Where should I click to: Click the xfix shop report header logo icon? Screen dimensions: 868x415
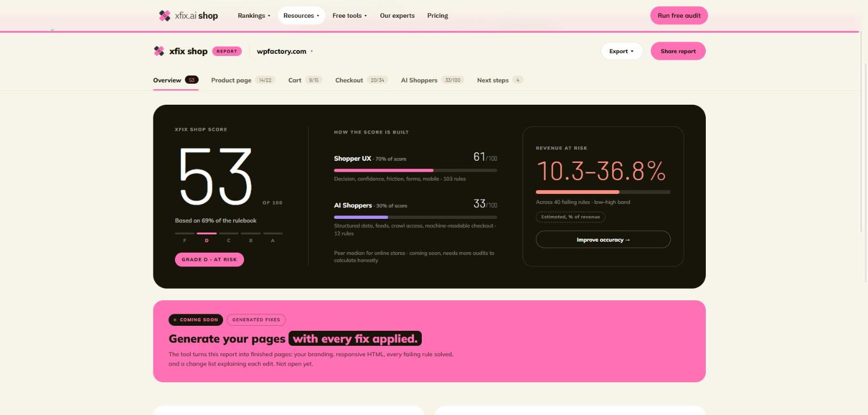(x=159, y=51)
